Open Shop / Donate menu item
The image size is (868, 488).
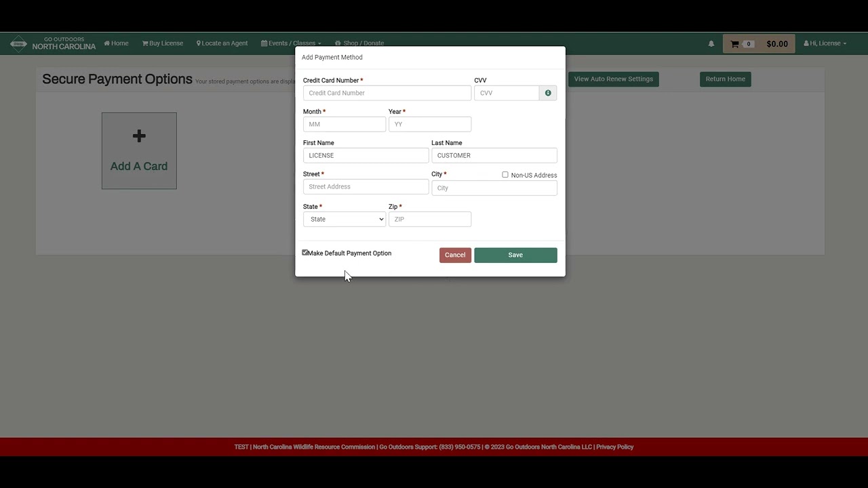coord(359,43)
